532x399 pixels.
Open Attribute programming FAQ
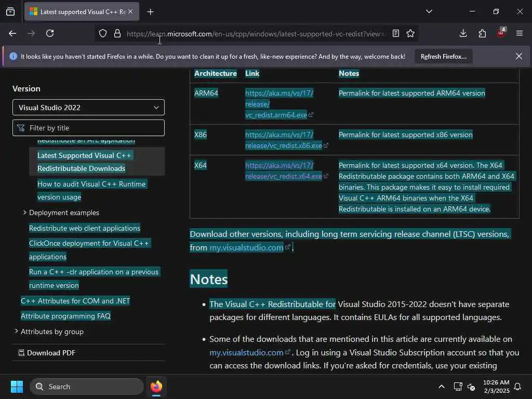click(65, 316)
